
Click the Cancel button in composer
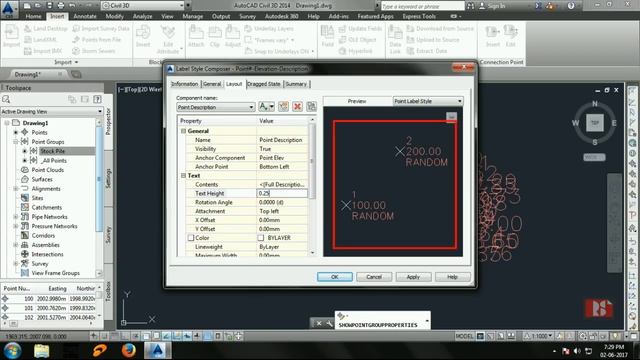pyautogui.click(x=374, y=277)
